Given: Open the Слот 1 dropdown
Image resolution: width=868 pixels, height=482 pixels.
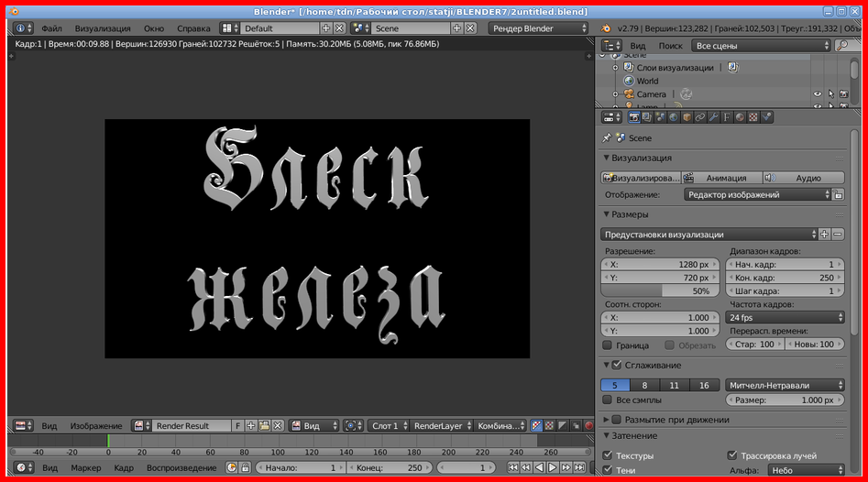Looking at the screenshot, I should [x=390, y=425].
